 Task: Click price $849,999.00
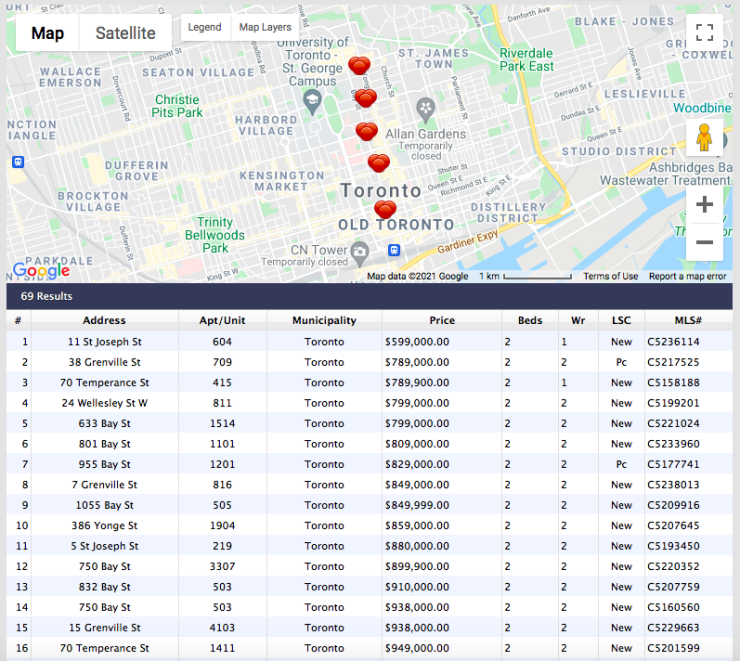point(417,505)
